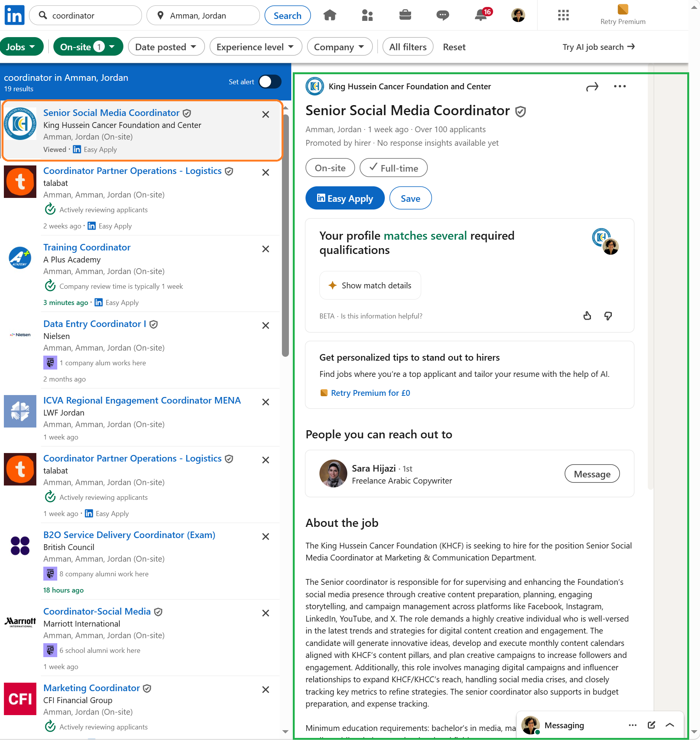
Task: Dismiss the Data Entry Coordinator I listing
Action: tap(266, 325)
